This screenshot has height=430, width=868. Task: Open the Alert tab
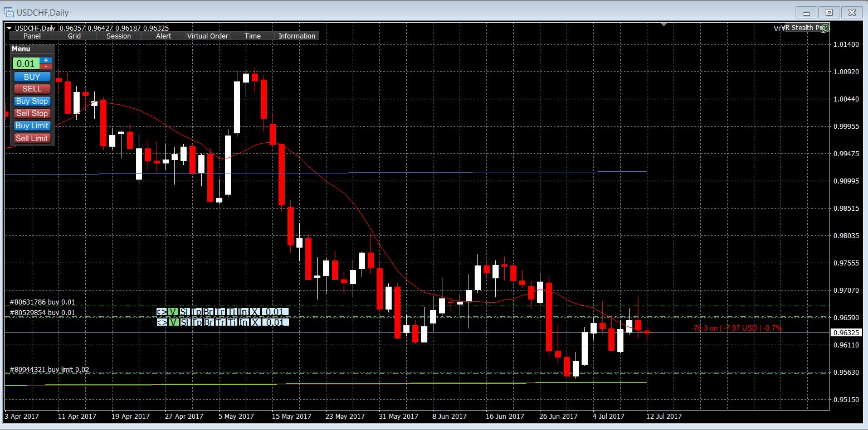(163, 36)
